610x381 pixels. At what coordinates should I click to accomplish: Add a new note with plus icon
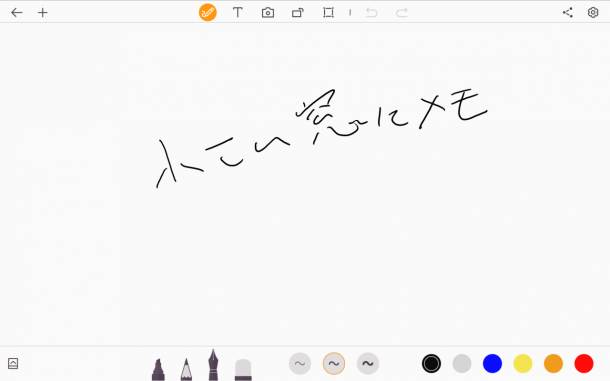tap(43, 13)
